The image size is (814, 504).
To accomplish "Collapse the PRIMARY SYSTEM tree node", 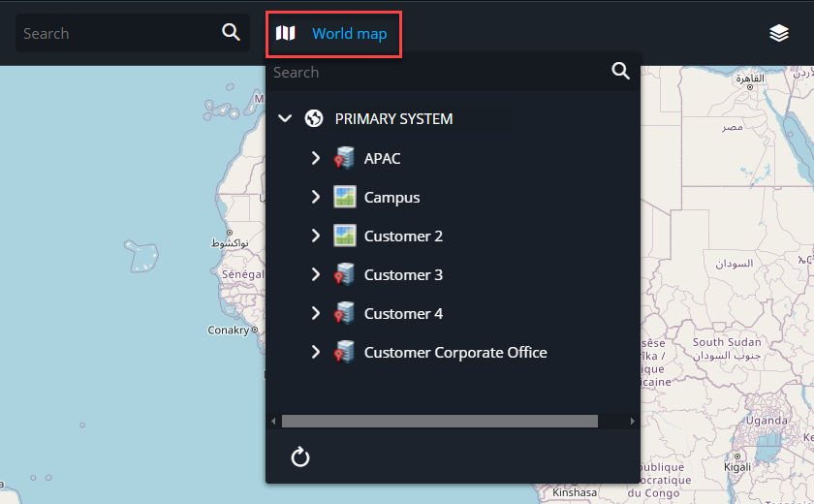I will pyautogui.click(x=285, y=118).
